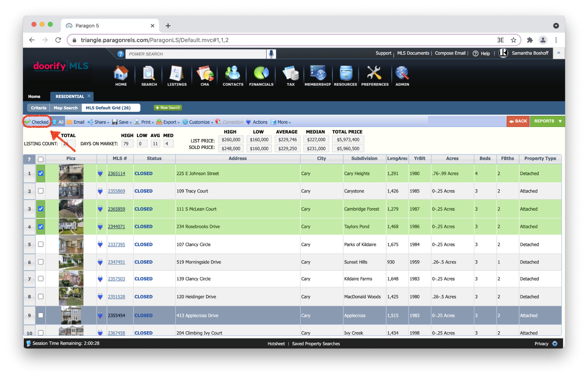Open the FINANCIALS module icon
588x379 pixels.
coord(261,75)
